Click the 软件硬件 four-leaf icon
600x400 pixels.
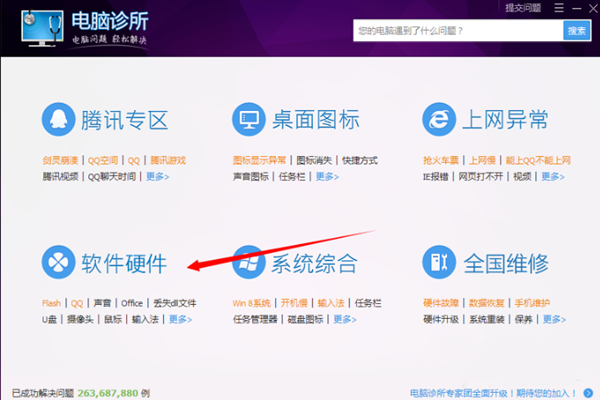pyautogui.click(x=59, y=263)
